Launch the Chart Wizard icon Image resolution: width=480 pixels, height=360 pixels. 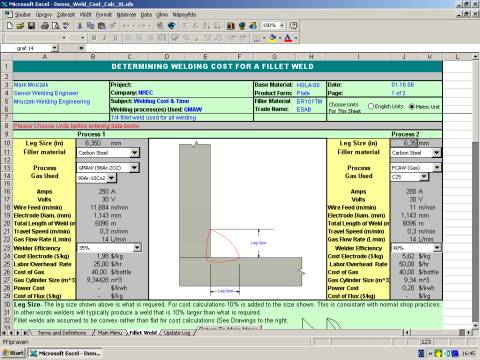[231, 26]
